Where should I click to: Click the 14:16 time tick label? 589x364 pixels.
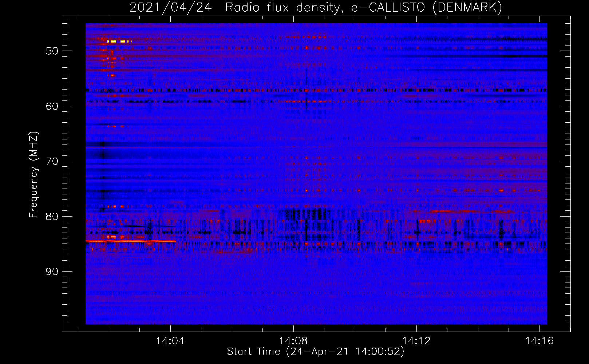[x=539, y=341]
